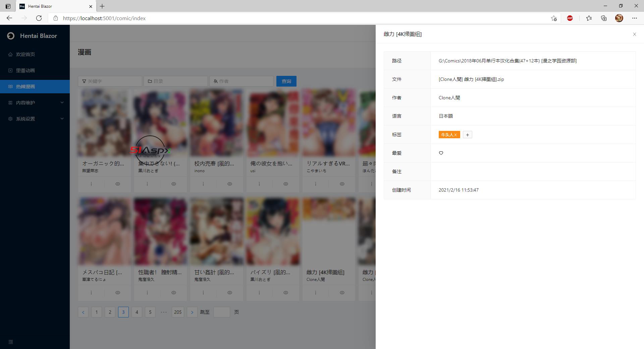Jump to page 1
This screenshot has width=644, height=349.
(x=97, y=312)
